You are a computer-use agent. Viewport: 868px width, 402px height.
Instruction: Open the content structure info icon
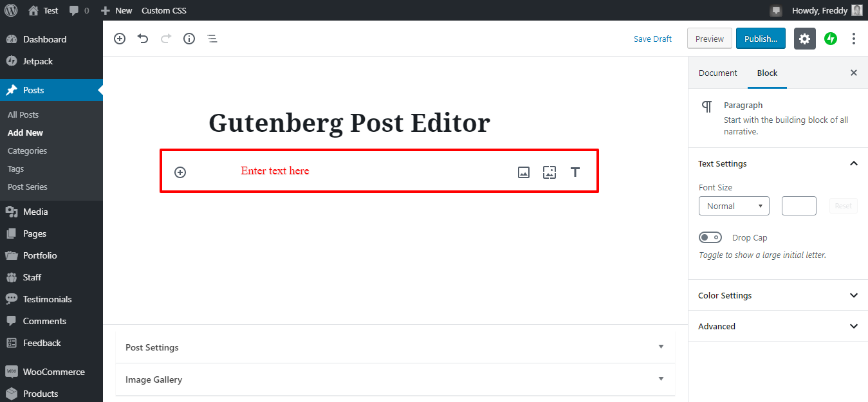tap(189, 39)
